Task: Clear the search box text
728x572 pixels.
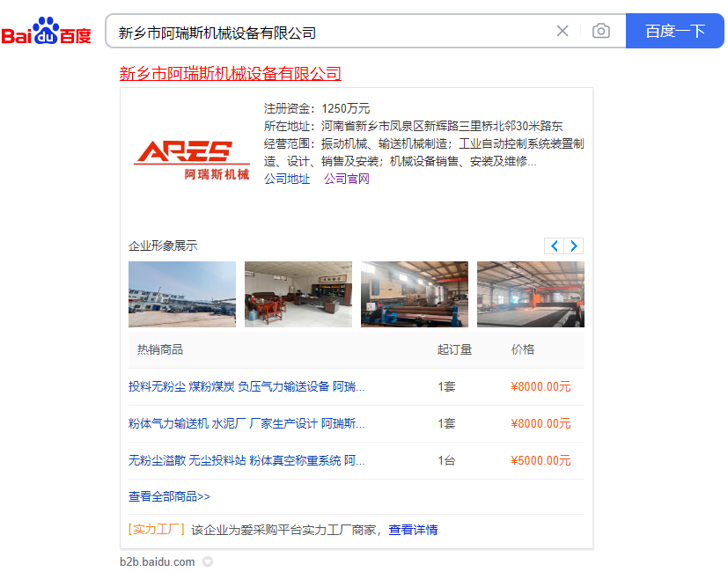Action: [563, 32]
